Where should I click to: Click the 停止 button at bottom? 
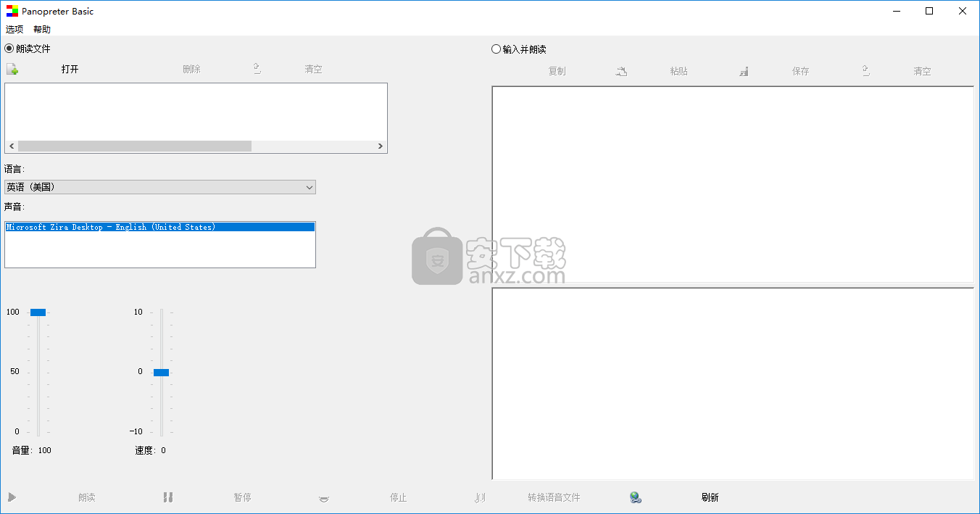[398, 497]
